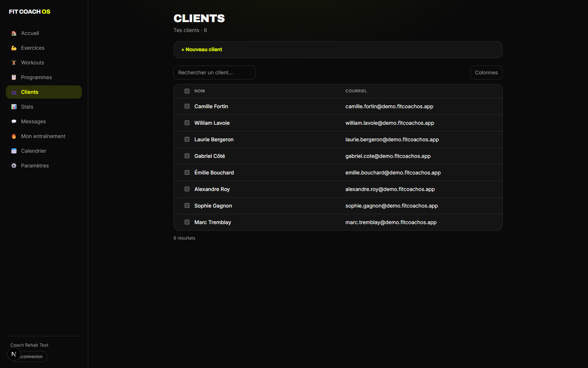Open client Émilie Bouchard
Screen dimensions: 588x368
click(214, 173)
